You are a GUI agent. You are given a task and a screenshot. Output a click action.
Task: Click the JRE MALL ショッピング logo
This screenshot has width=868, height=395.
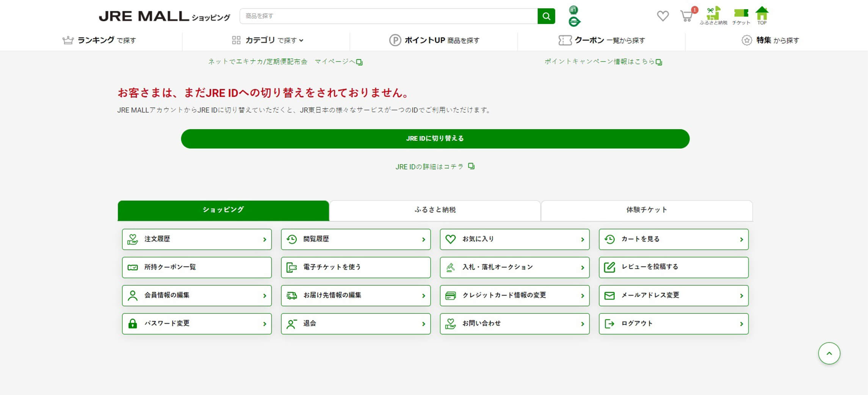coord(164,16)
